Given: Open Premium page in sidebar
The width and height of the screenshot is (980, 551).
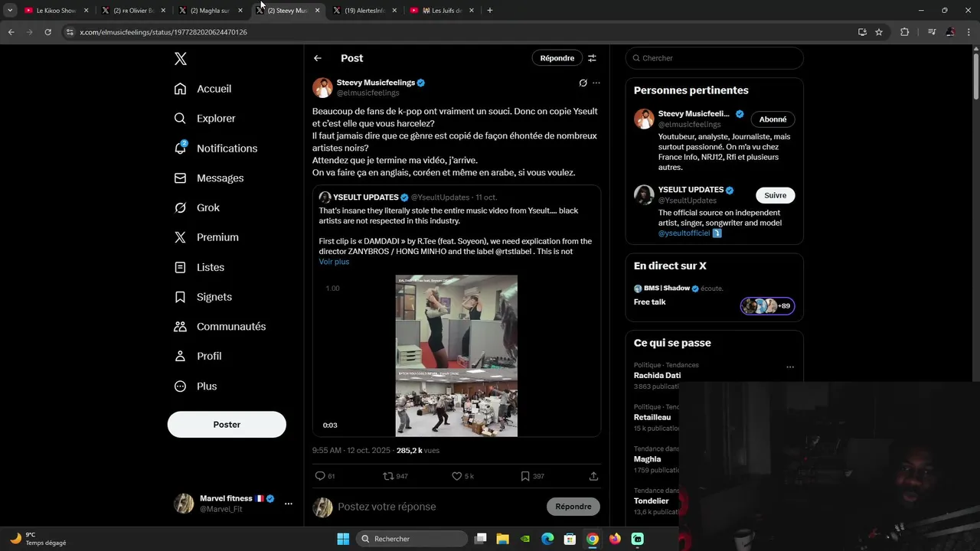Looking at the screenshot, I should [207, 237].
